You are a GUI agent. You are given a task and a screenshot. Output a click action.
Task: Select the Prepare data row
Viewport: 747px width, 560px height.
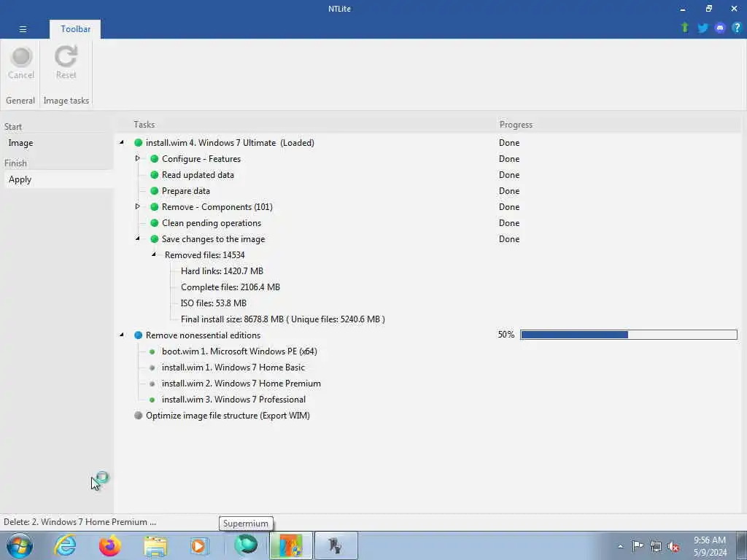[186, 191]
